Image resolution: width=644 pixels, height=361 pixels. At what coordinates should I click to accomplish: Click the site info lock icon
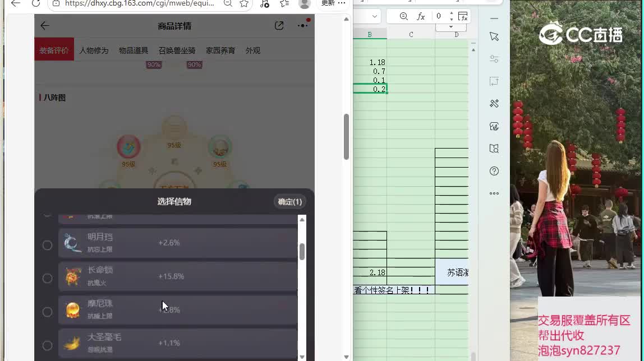(56, 4)
